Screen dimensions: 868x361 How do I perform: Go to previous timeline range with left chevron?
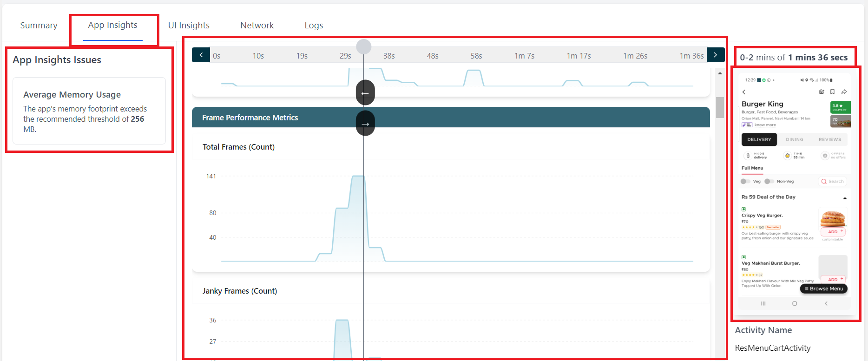point(201,55)
